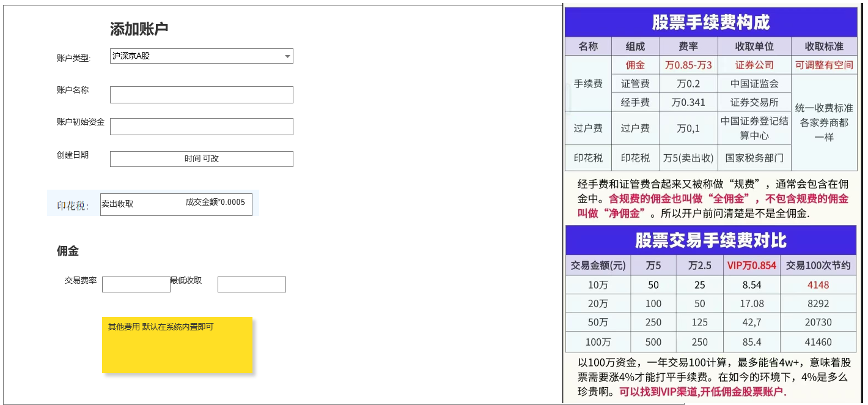Select the 中国证监会 table cell
The image size is (868, 405).
pyautogui.click(x=754, y=84)
